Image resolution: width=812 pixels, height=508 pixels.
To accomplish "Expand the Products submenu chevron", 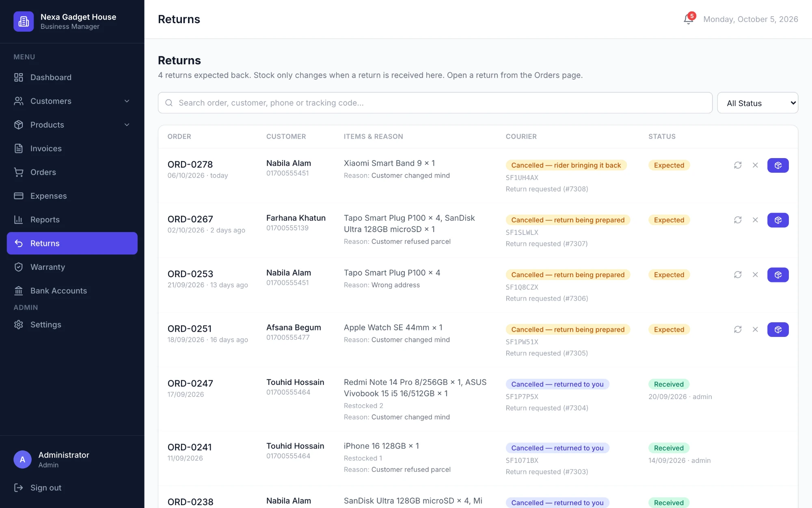I will click(127, 125).
